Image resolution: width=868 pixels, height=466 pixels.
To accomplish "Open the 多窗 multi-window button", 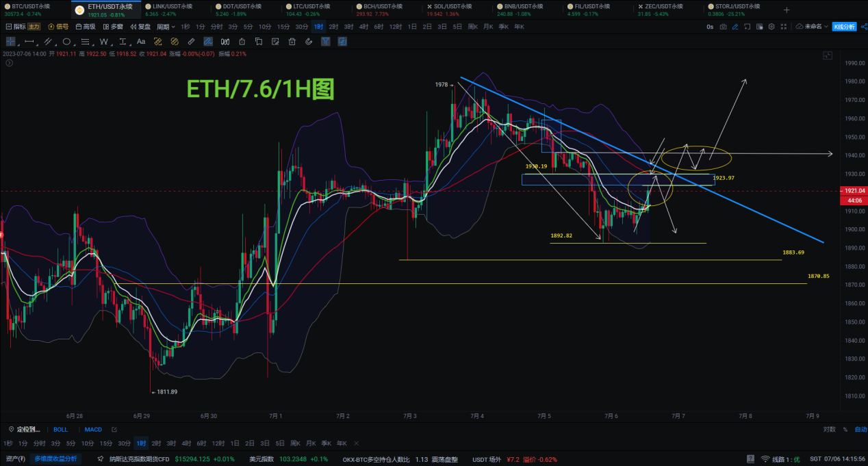I will pos(112,27).
